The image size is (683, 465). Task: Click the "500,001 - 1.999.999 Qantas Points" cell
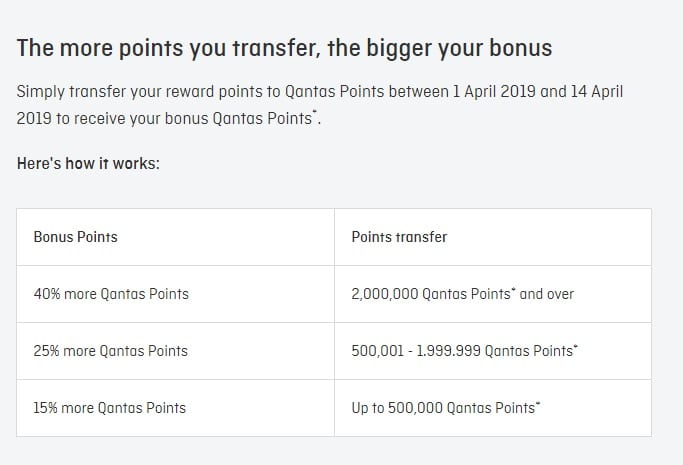465,351
